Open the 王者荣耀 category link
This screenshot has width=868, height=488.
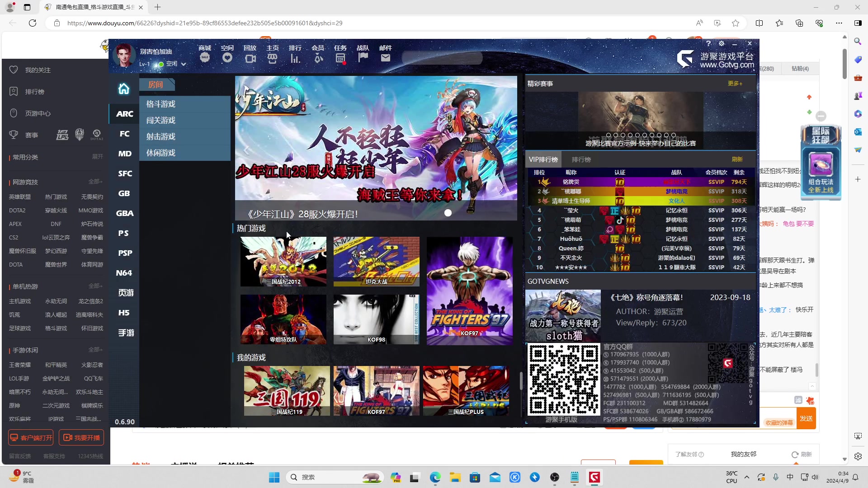coord(20,365)
